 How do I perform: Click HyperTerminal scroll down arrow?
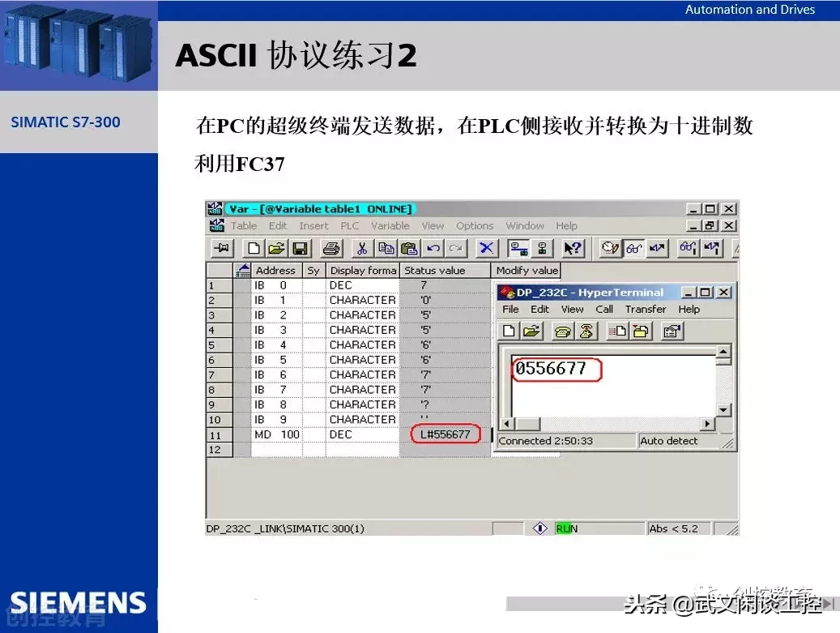tap(723, 410)
